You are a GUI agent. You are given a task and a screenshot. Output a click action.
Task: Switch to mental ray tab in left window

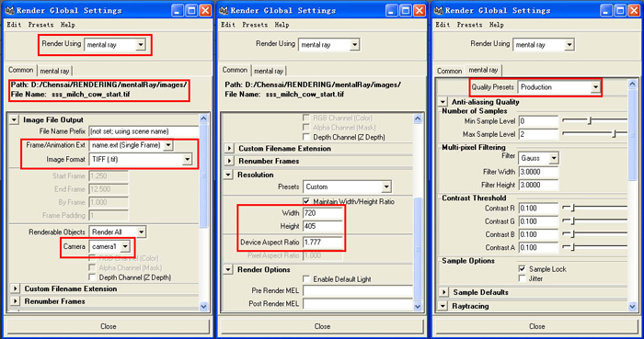[54, 71]
